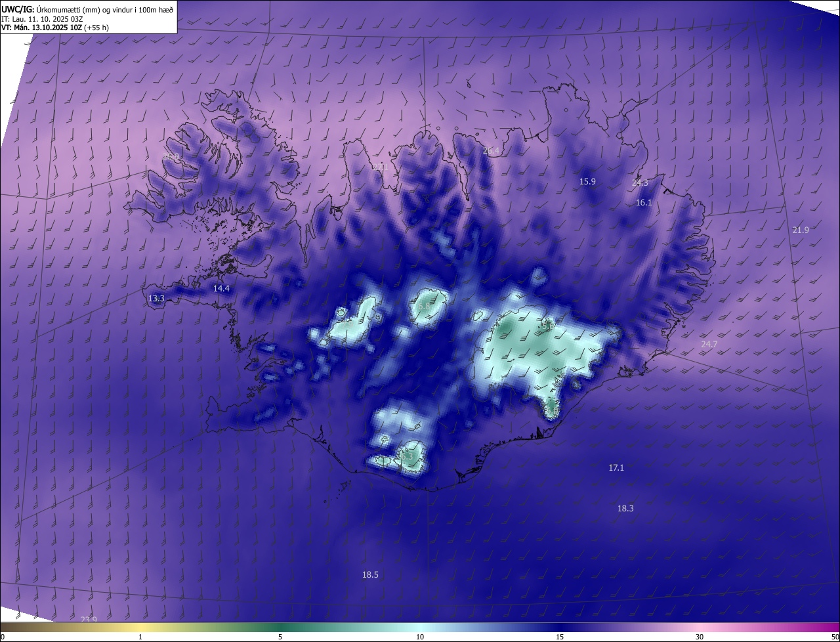Click the faint 27.1 value in the northern bay
840x642 pixels.
click(x=381, y=167)
